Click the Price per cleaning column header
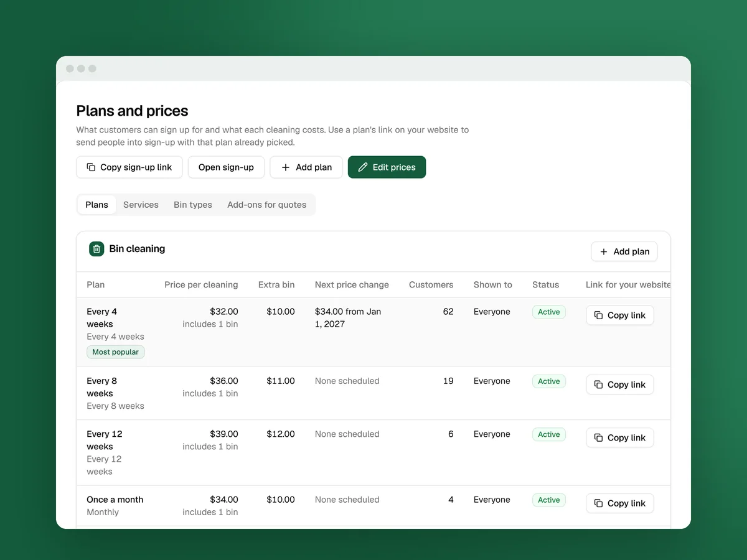This screenshot has height=560, width=747. (201, 285)
